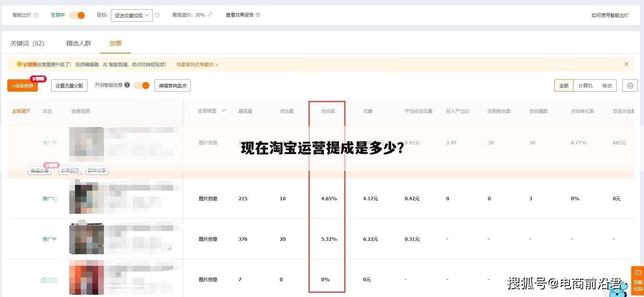644x297 pixels.
Task: Sort by the 展现量 column header
Action: click(x=245, y=111)
